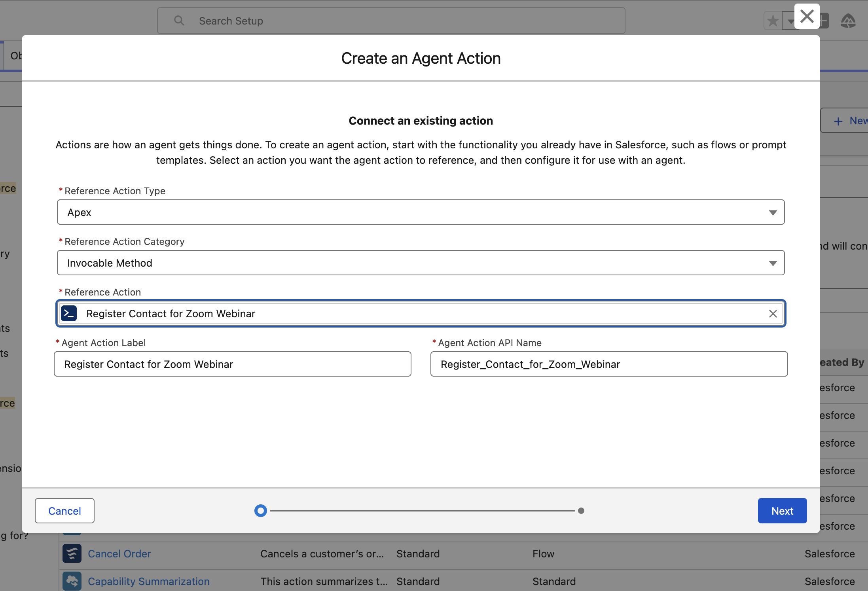Edit the Agent Action API Name field
This screenshot has width=868, height=591.
click(609, 364)
